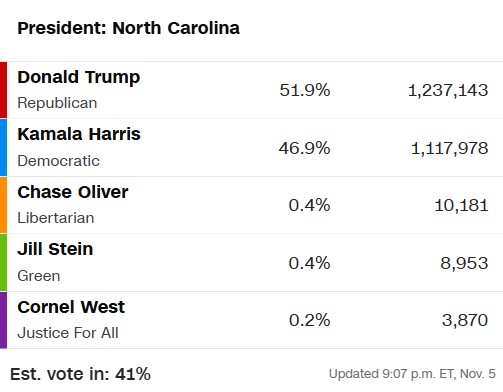
Task: Click the blue Democratic color bar
Action: [x=3, y=148]
